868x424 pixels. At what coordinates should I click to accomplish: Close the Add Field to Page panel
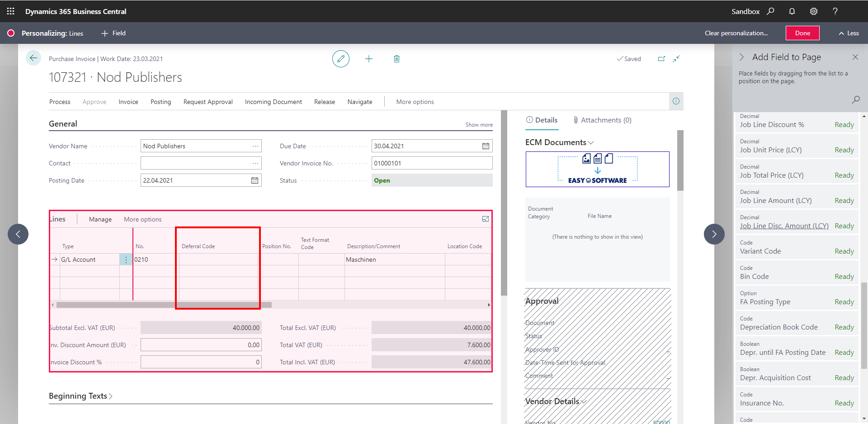[x=855, y=57]
